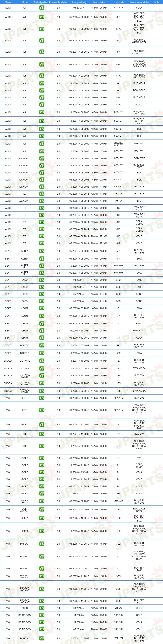Click the model cell TOURAN

pos(25,638)
